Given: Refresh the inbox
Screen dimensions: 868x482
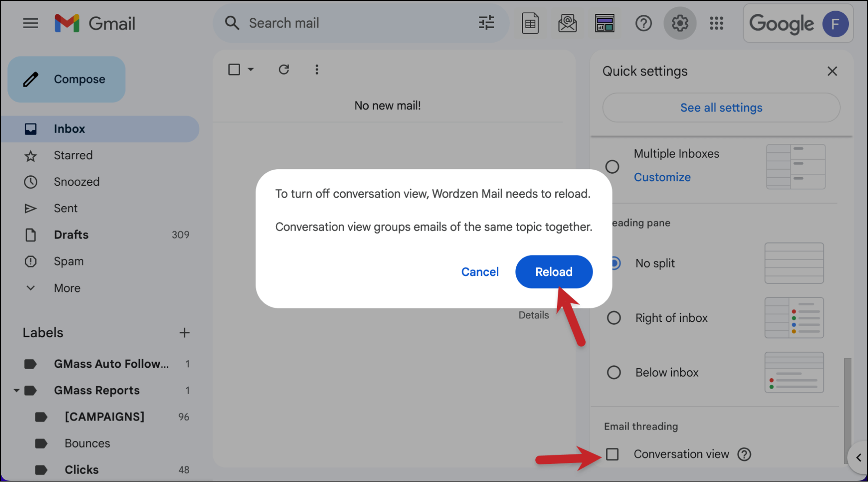Looking at the screenshot, I should point(284,69).
